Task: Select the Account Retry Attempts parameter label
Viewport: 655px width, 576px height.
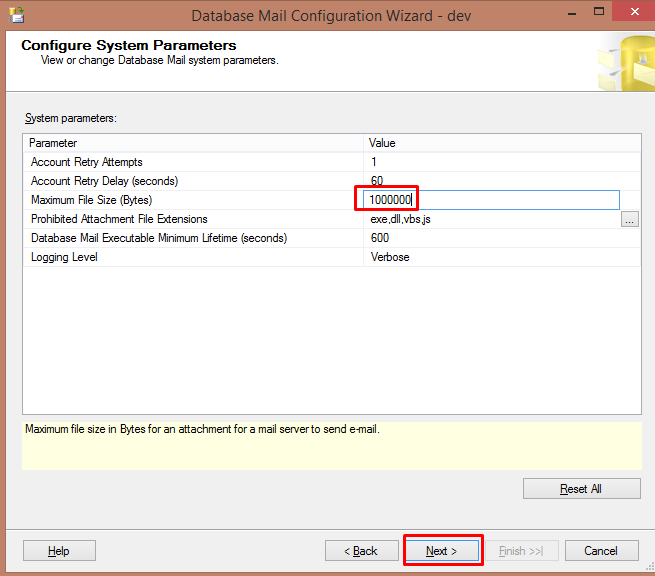Action: [87, 162]
